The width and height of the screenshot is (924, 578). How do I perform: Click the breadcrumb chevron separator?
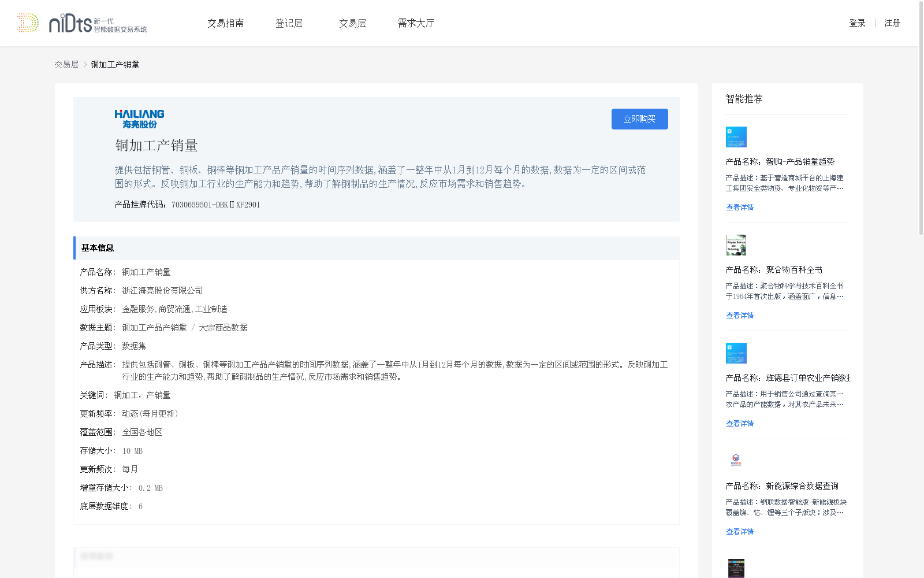click(85, 65)
